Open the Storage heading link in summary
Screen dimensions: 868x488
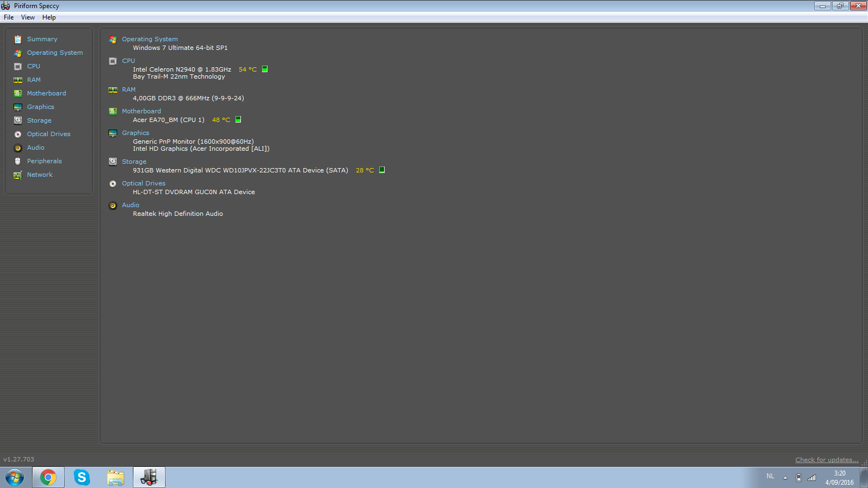(x=134, y=162)
